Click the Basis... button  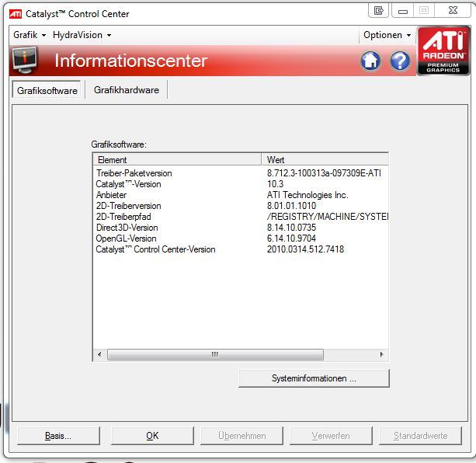[58, 436]
